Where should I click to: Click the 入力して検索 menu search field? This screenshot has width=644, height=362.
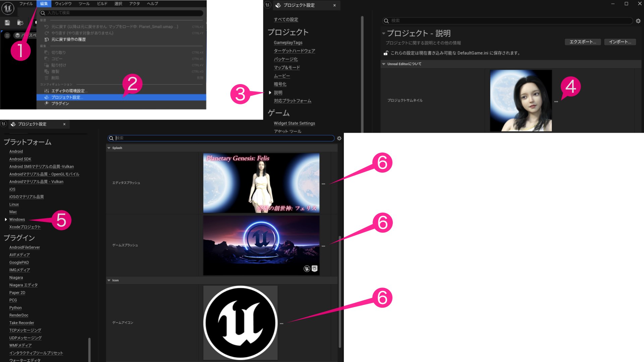[121, 13]
